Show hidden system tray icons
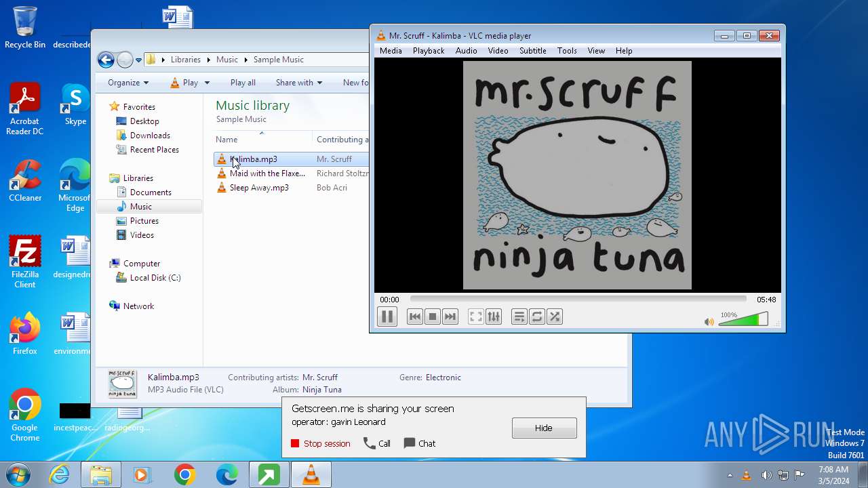The width and height of the screenshot is (868, 488). tap(730, 475)
